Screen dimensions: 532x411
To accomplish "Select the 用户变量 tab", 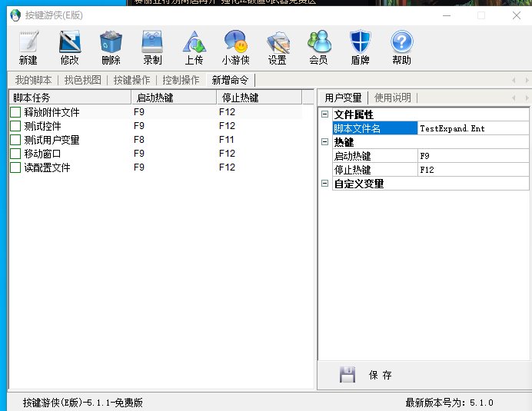I will click(x=343, y=98).
